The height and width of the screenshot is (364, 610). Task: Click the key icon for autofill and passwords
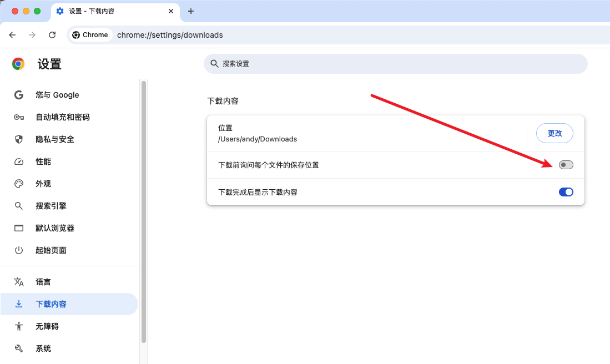pos(19,117)
